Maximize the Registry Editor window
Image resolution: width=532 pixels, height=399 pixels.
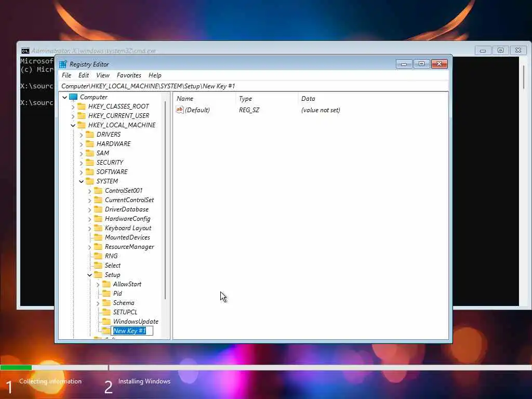[421, 64]
